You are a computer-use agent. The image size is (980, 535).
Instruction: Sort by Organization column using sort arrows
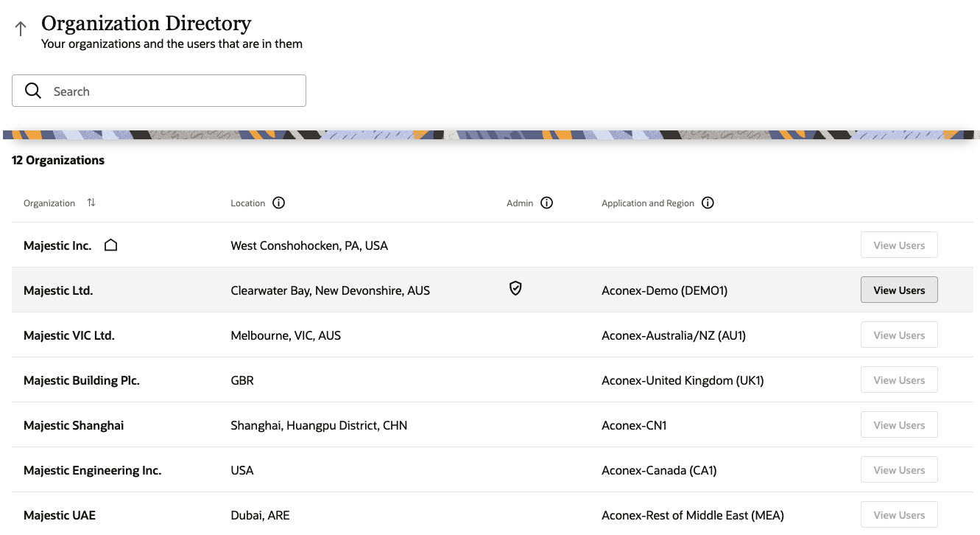click(91, 203)
